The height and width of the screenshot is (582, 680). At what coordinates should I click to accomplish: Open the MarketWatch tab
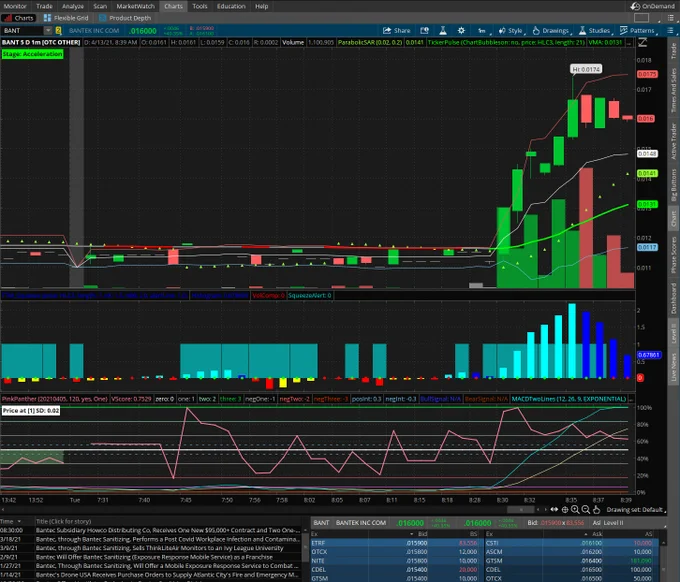click(x=135, y=6)
